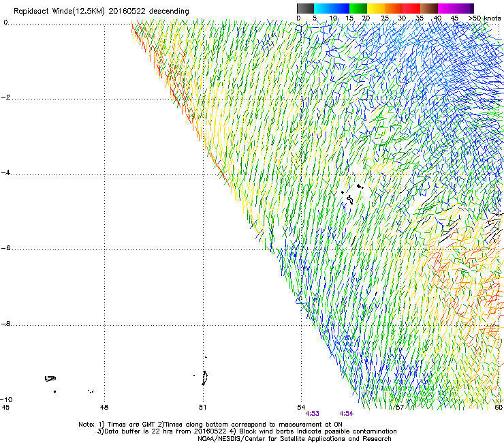
Task: Click the '>50 knots' legend label
Action: click(484, 18)
